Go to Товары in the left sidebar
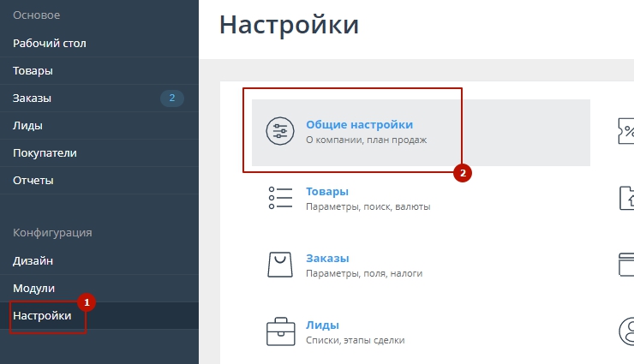Screen dimensions: 634x364 point(33,70)
